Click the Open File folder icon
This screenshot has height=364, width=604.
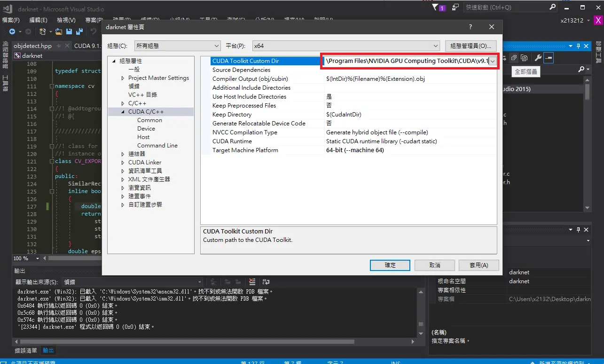[59, 31]
